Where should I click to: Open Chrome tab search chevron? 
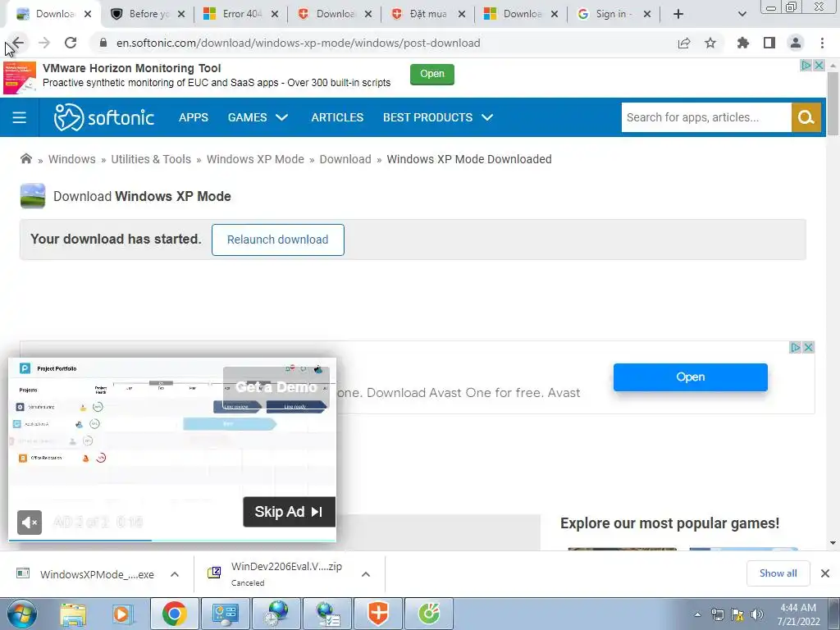742,14
